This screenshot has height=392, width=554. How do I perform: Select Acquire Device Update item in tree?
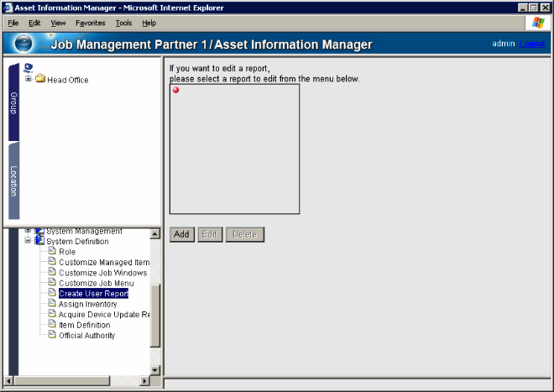(x=104, y=315)
